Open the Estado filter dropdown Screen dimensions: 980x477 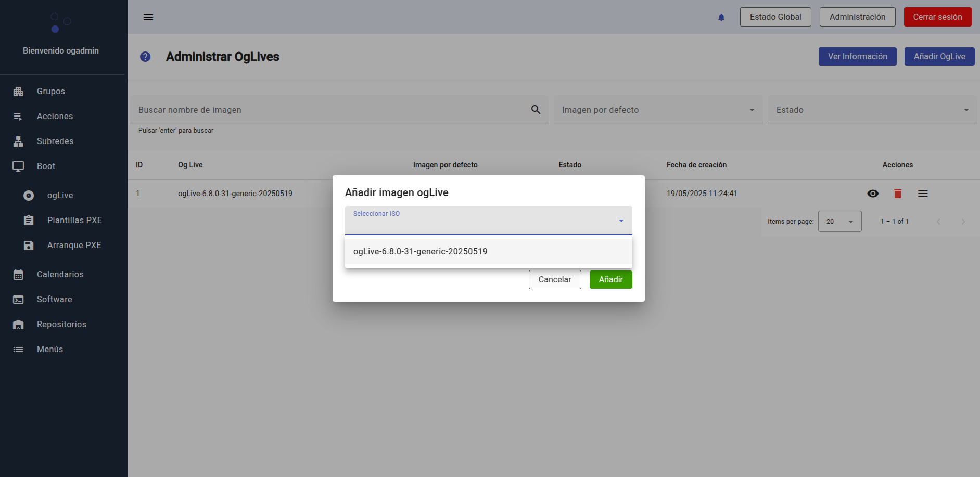tap(872, 110)
